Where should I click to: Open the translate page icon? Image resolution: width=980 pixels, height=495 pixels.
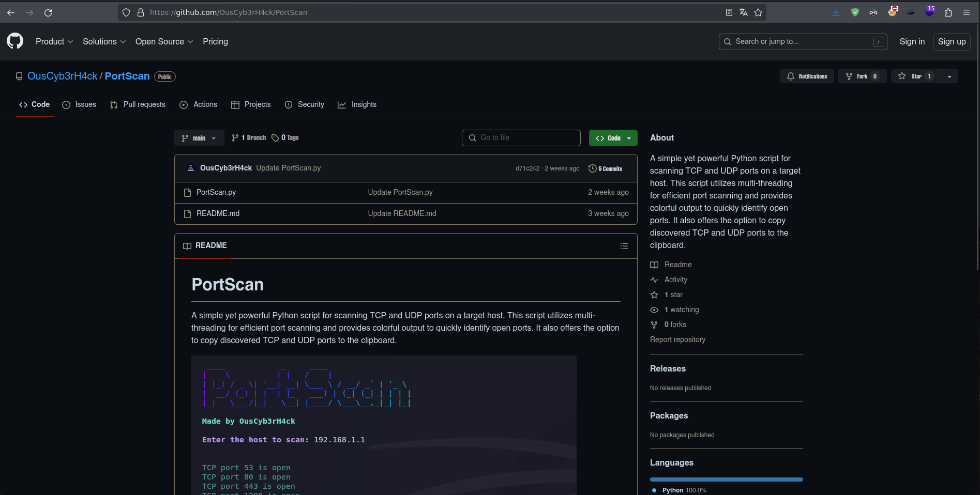click(743, 12)
